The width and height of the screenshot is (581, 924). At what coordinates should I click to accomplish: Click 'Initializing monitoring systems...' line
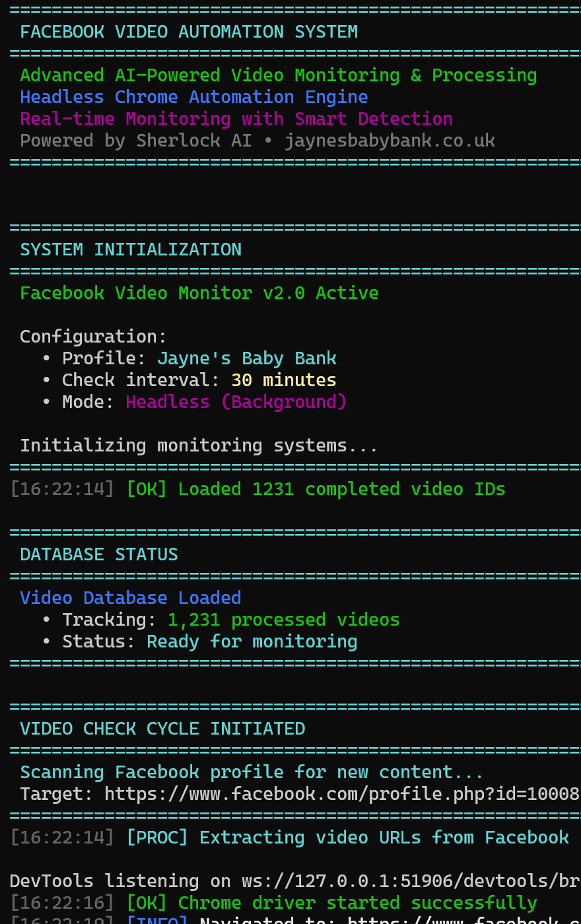tap(199, 445)
